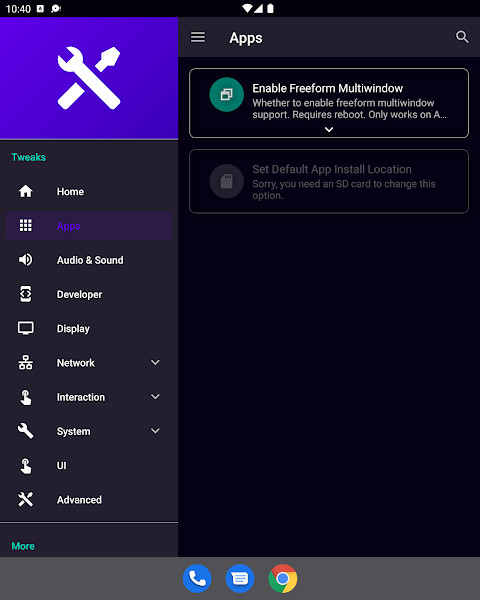Click the Display monitor icon

coord(26,328)
